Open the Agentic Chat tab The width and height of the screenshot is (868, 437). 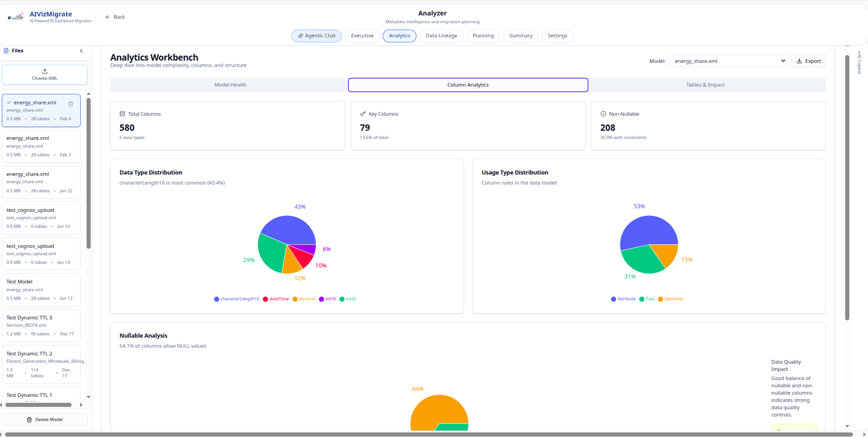coord(317,36)
